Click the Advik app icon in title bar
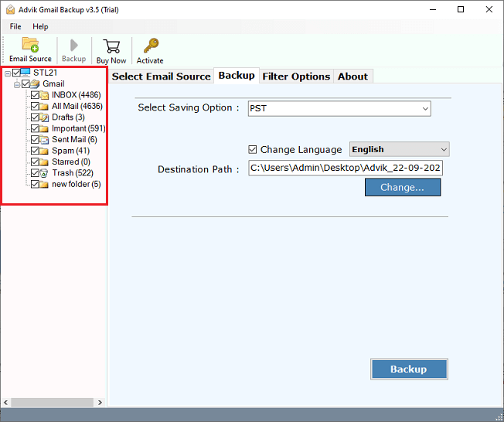 (10, 9)
